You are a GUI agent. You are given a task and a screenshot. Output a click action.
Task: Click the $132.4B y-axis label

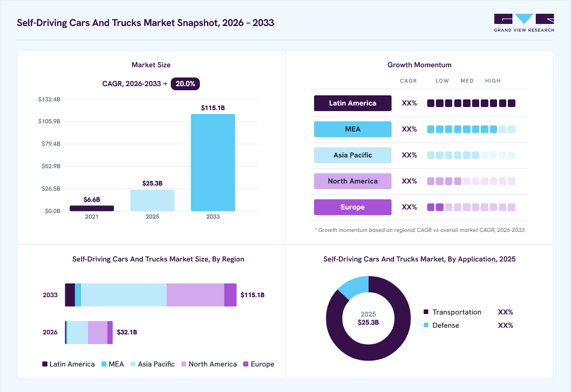pos(49,99)
